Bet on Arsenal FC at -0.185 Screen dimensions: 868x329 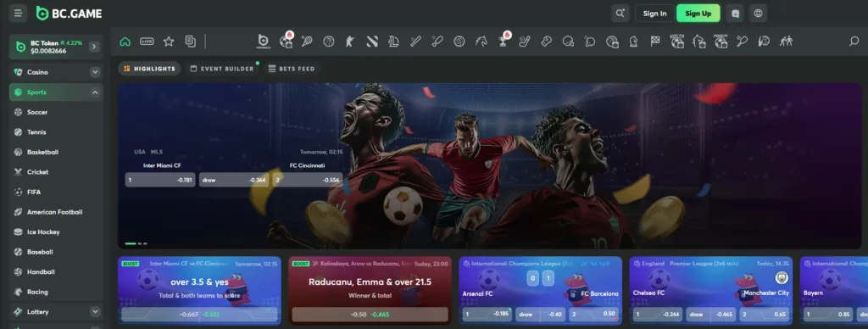point(487,314)
